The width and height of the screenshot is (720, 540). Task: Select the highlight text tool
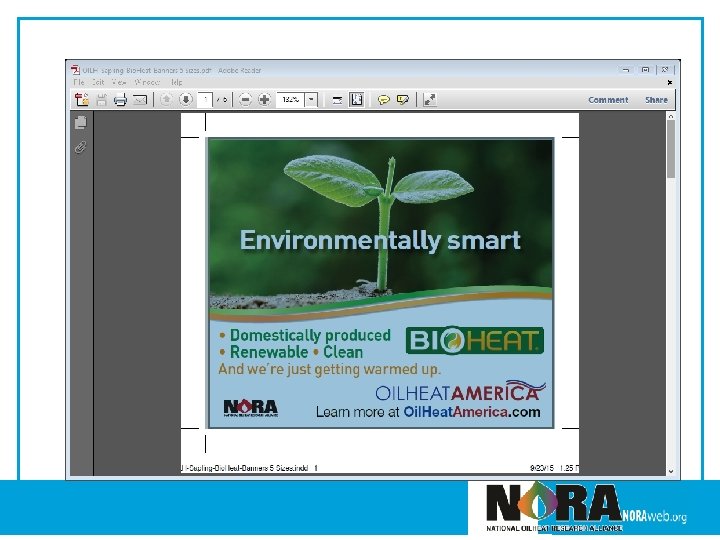tap(403, 99)
